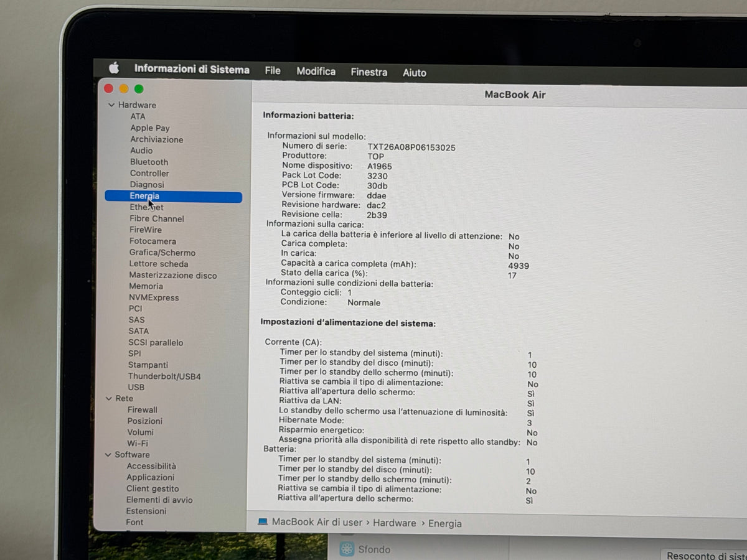This screenshot has height=560, width=747.
Task: Click Energia in the path bar
Action: click(444, 523)
